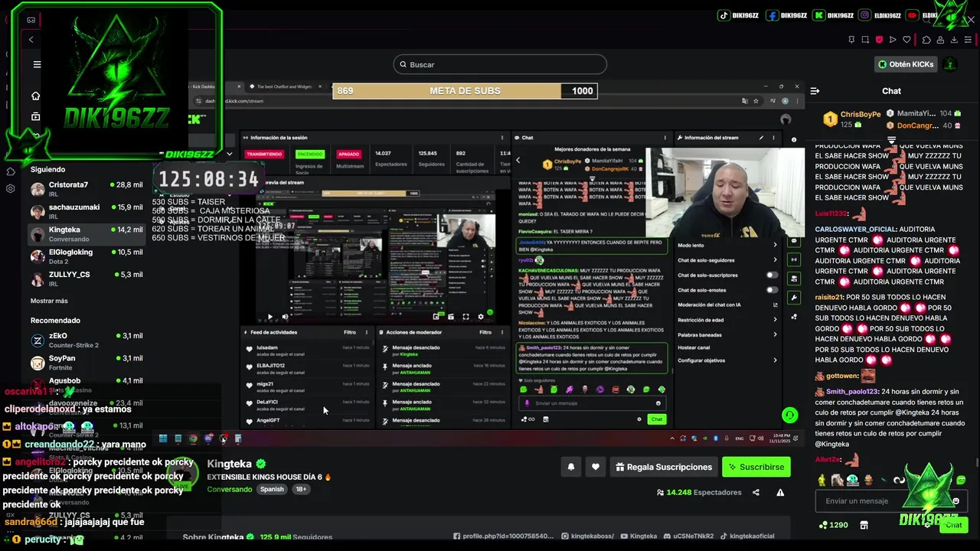
Task: Mute the dashboard preview volume
Action: point(285,317)
